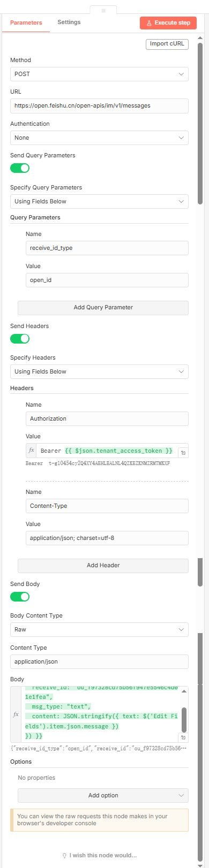Screen dimensions: 209x868
Task: Click the Authorization header name field
Action: click(x=107, y=418)
